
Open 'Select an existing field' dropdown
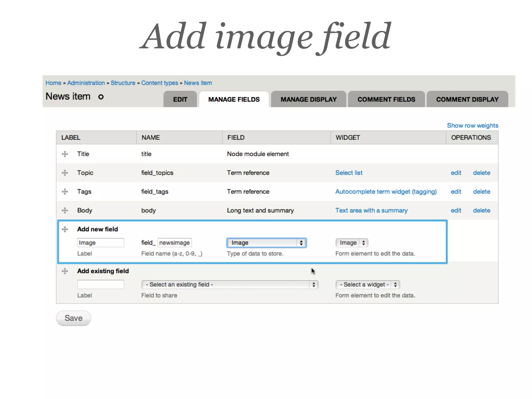(230, 284)
